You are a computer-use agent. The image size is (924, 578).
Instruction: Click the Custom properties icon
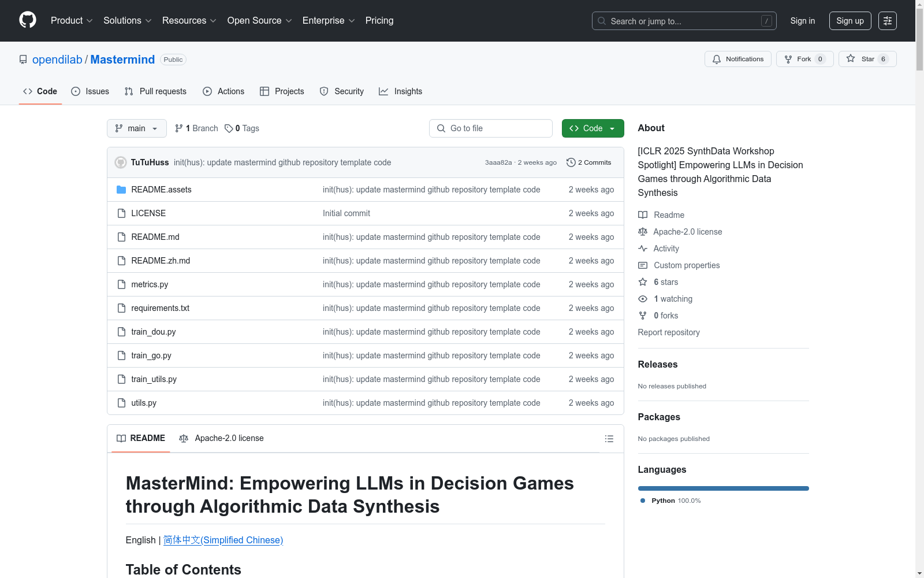pos(643,265)
